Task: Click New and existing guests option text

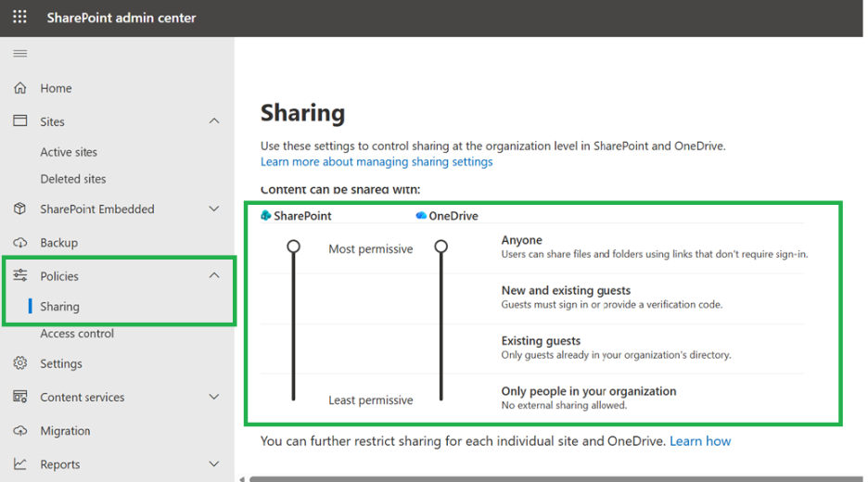Action: tap(566, 290)
